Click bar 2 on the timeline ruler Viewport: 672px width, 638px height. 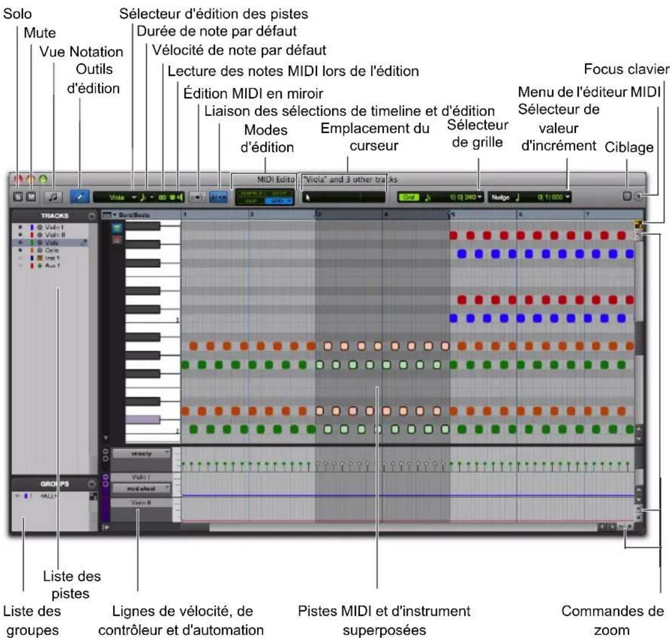pos(252,214)
